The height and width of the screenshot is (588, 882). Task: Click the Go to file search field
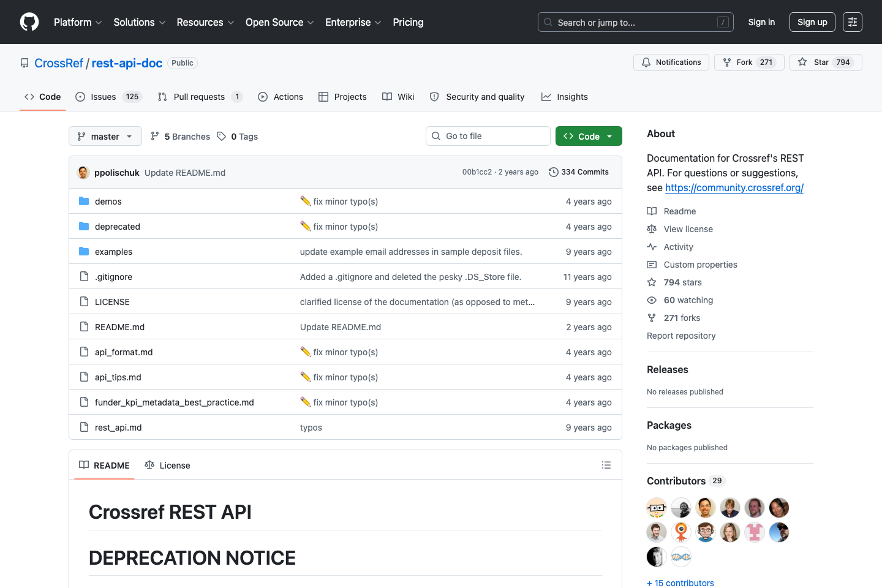pyautogui.click(x=488, y=135)
